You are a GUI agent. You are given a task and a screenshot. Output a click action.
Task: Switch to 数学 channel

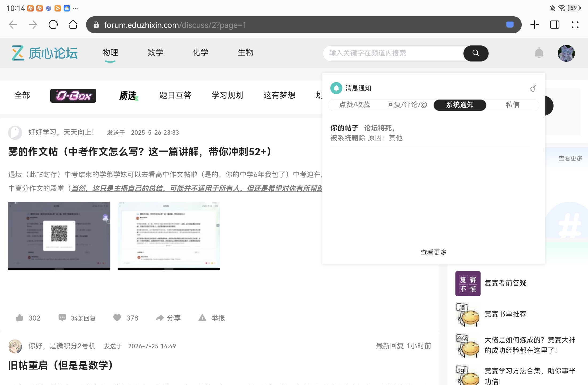[x=155, y=52]
